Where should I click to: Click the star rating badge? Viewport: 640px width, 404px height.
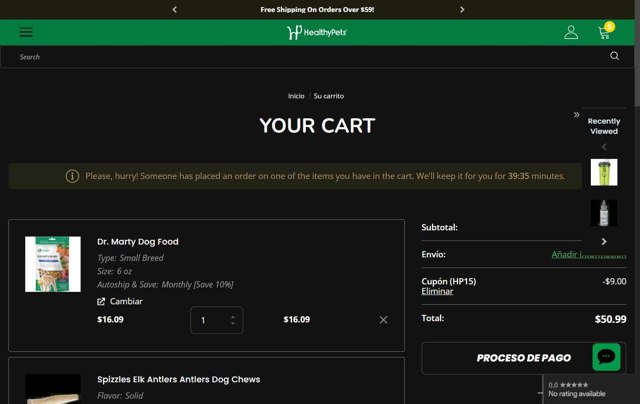tap(590, 389)
